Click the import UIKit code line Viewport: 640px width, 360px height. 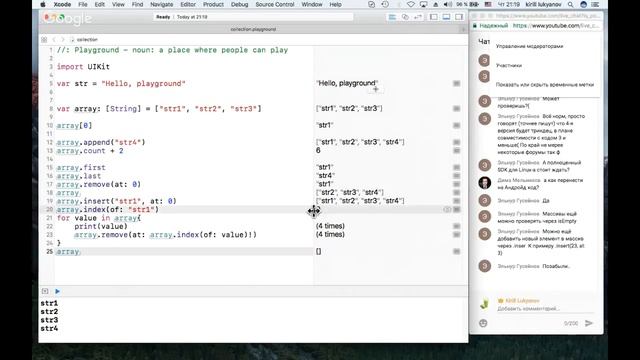(x=83, y=67)
